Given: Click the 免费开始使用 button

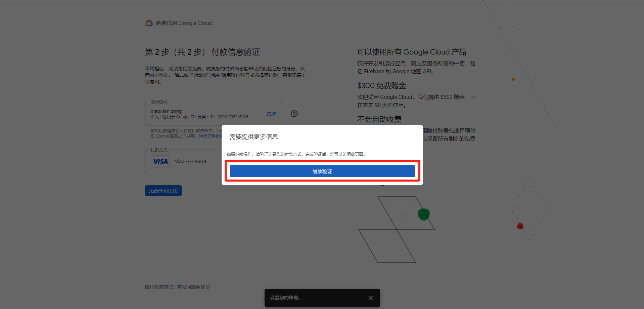Looking at the screenshot, I should 163,191.
